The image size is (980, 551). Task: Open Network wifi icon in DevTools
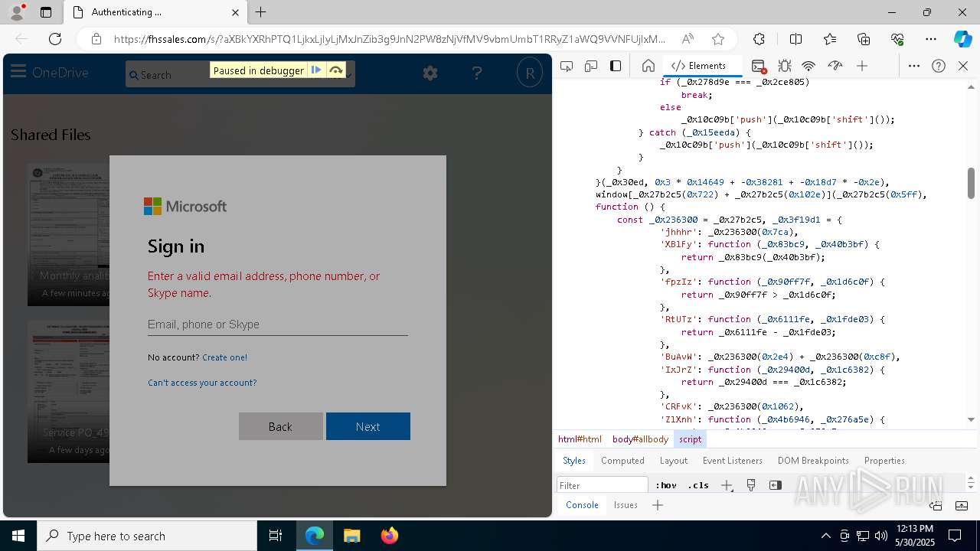pyautogui.click(x=808, y=66)
